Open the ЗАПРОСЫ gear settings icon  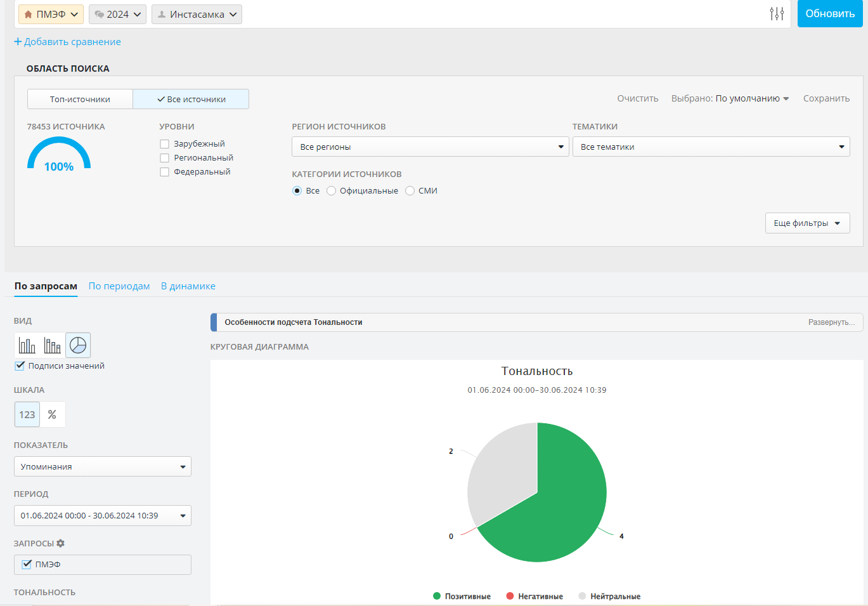pos(61,543)
